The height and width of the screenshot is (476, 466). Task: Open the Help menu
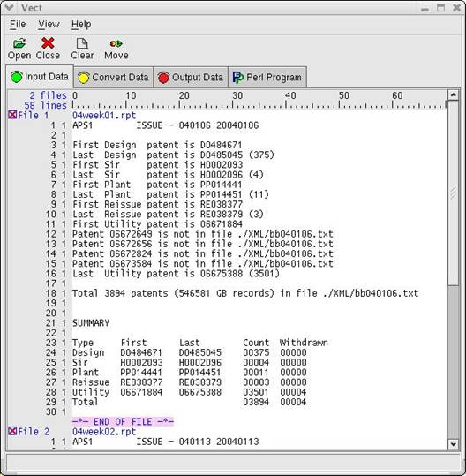pyautogui.click(x=81, y=25)
